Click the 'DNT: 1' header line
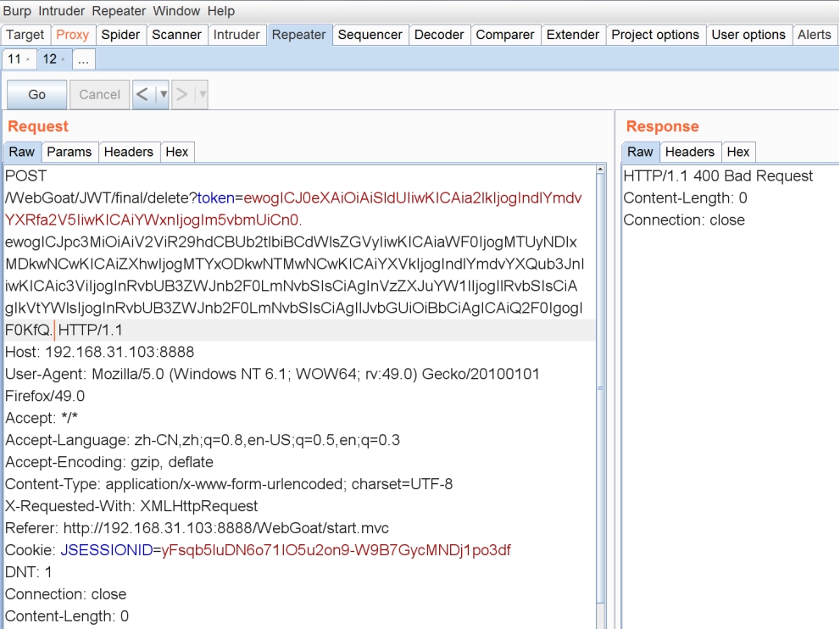The width and height of the screenshot is (840, 629). pyautogui.click(x=28, y=572)
